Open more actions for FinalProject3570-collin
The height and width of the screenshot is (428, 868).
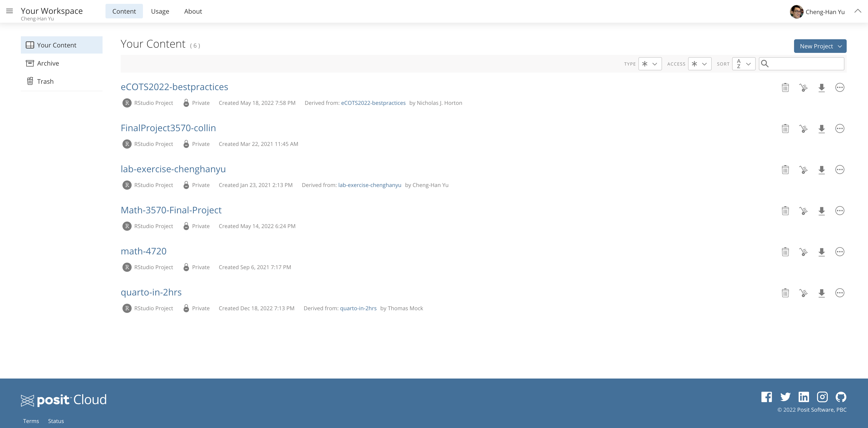coord(840,129)
